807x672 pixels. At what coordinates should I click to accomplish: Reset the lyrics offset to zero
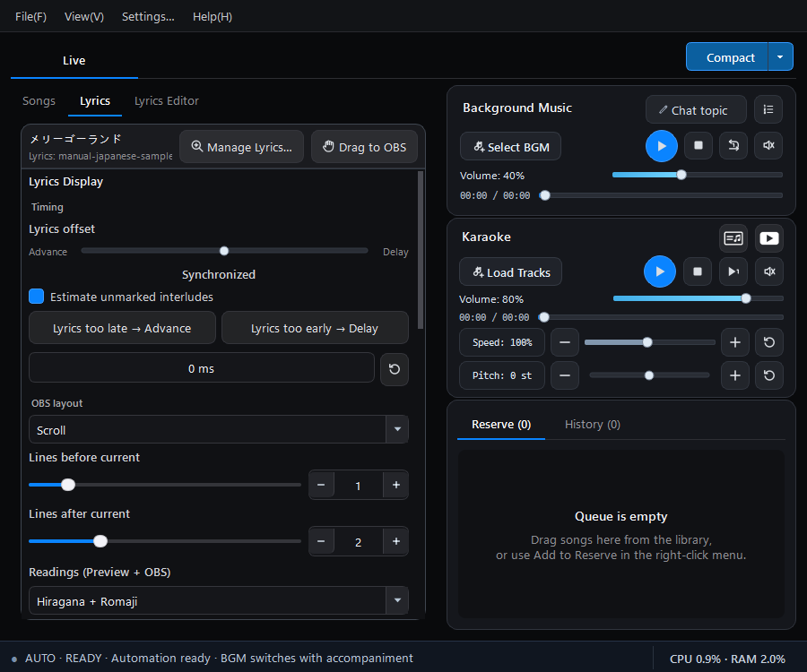pos(395,369)
